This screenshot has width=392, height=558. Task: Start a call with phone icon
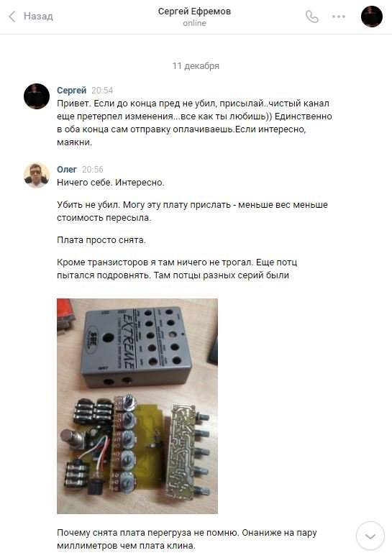[x=312, y=17]
